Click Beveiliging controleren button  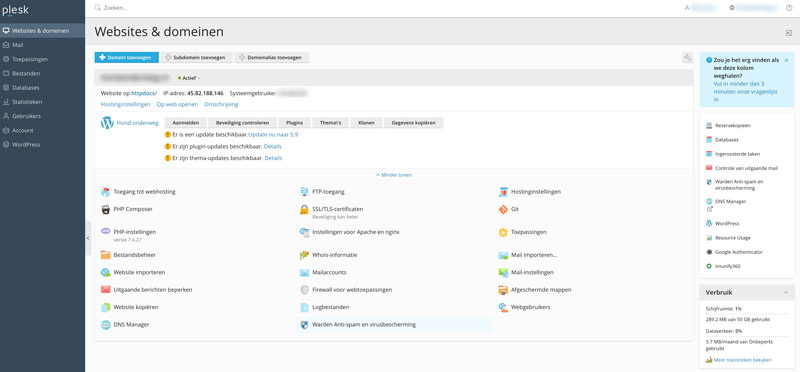click(x=242, y=123)
